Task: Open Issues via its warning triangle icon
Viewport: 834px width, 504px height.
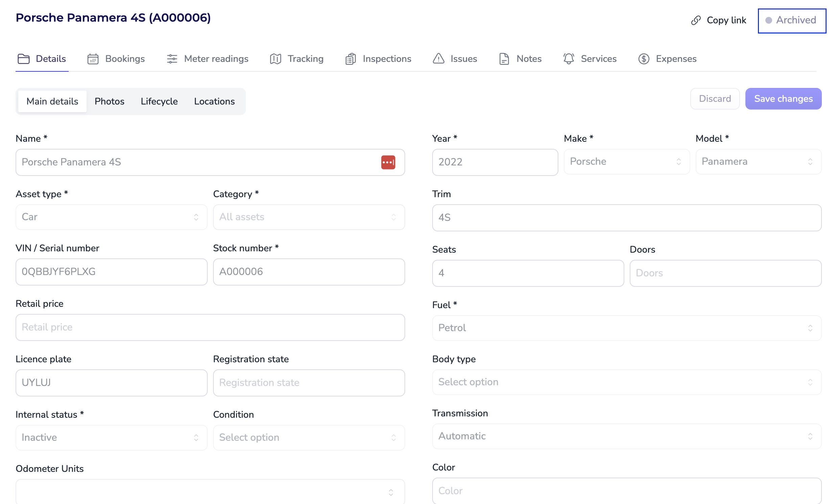Action: point(438,59)
